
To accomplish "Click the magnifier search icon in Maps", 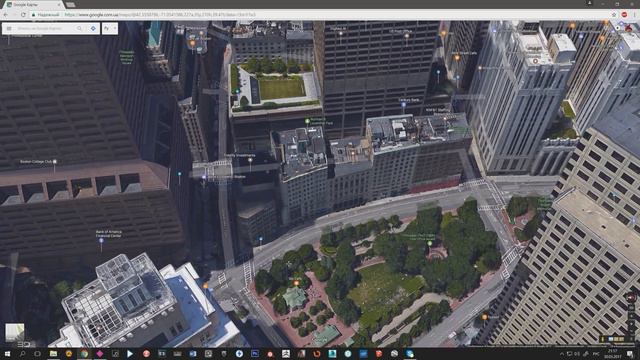I will pos(79,28).
